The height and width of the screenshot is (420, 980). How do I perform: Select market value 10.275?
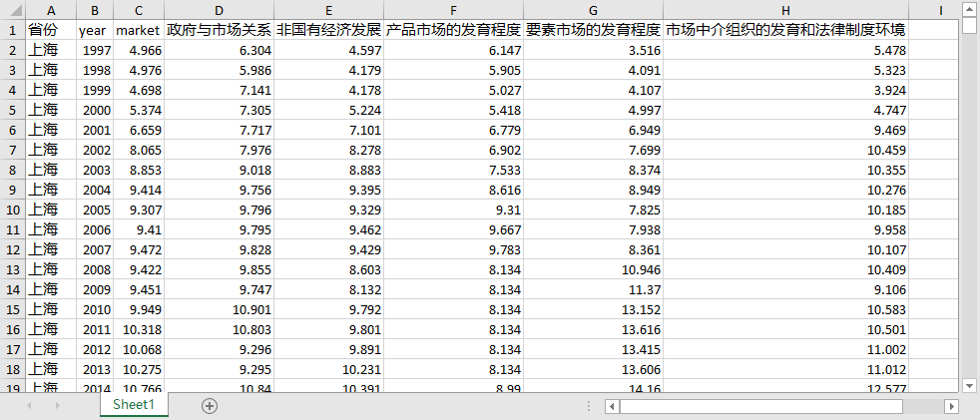pos(139,370)
